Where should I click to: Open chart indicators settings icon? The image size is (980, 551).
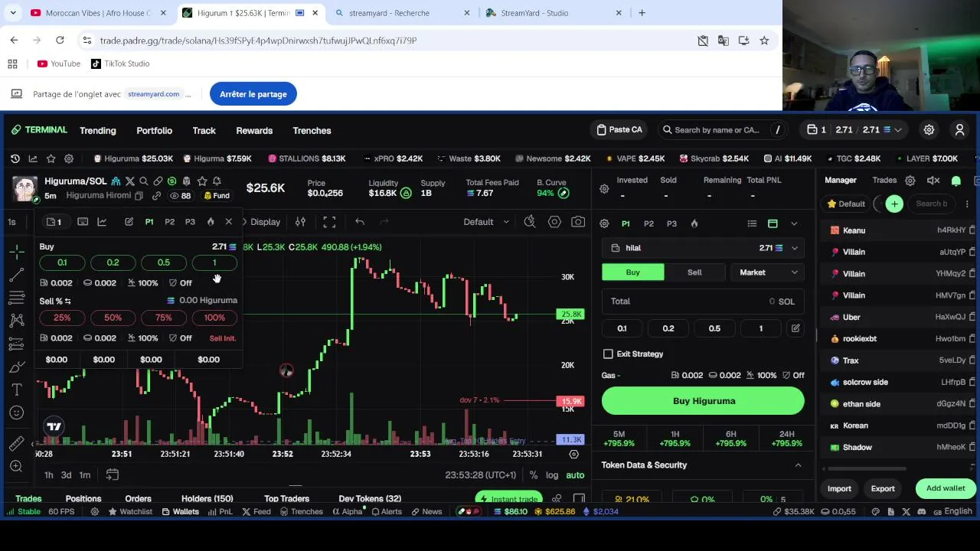coord(300,222)
